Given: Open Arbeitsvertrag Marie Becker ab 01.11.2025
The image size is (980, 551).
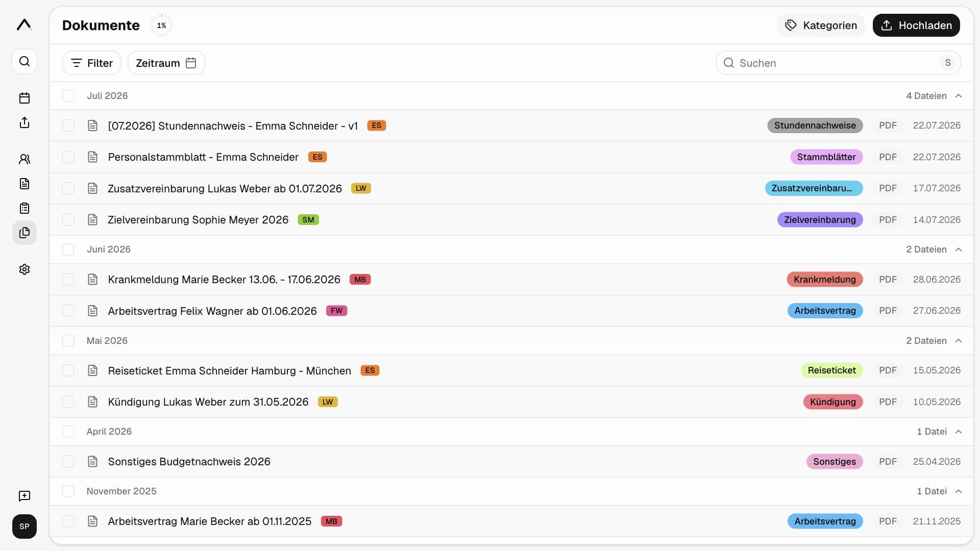Looking at the screenshot, I should (x=210, y=521).
